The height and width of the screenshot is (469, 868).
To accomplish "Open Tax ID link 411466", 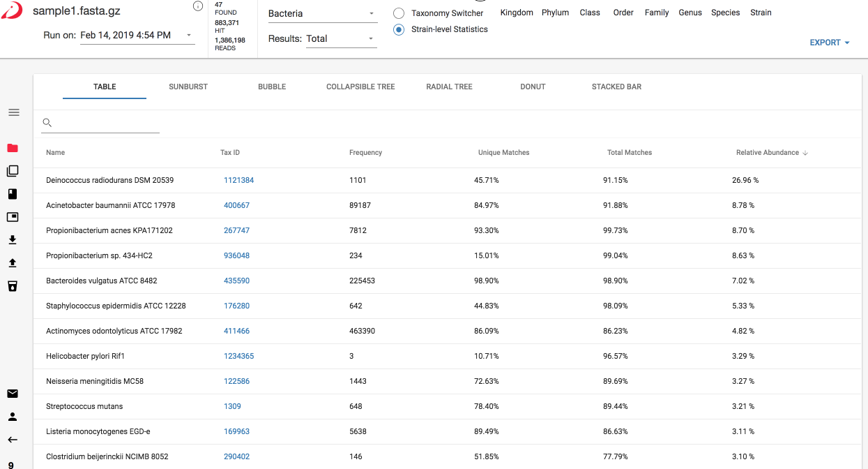I will (236, 331).
